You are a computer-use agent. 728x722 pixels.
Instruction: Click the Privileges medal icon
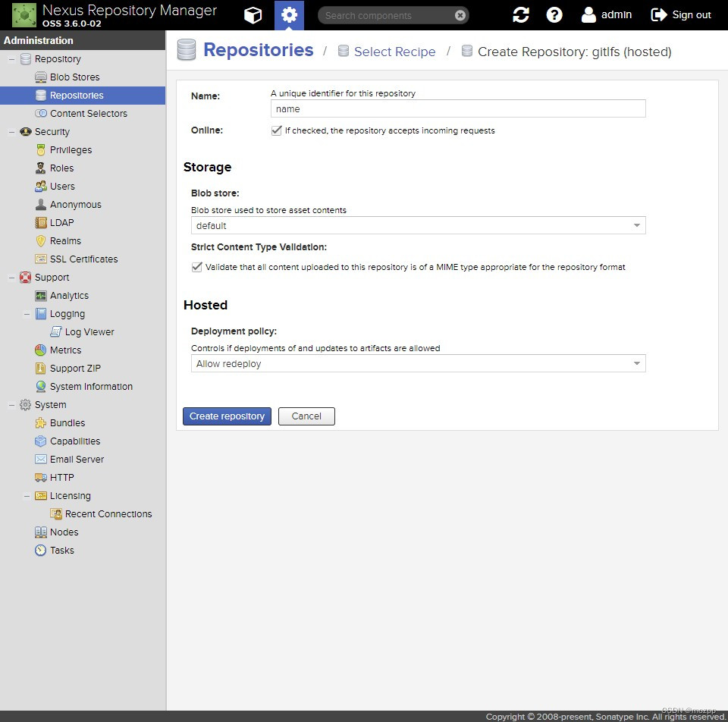click(41, 150)
